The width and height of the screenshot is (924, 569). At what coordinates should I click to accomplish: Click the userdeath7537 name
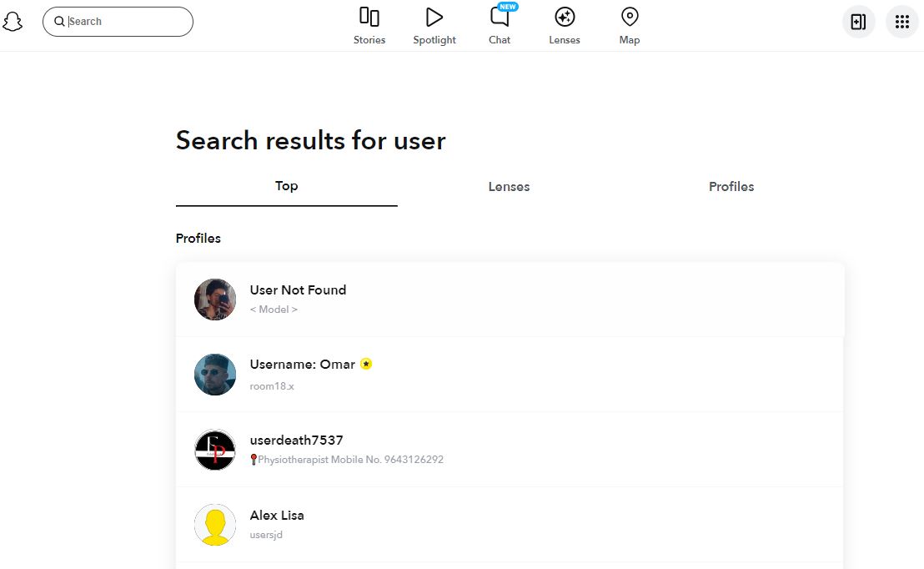coord(296,440)
